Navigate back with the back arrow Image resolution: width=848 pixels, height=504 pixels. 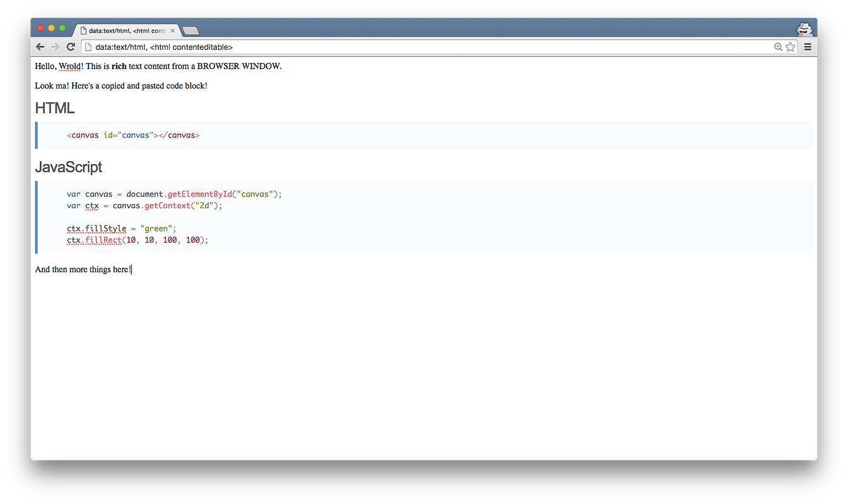click(40, 47)
